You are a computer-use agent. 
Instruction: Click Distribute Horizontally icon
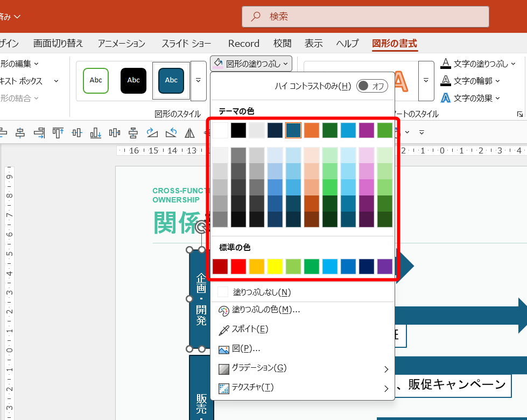click(115, 132)
